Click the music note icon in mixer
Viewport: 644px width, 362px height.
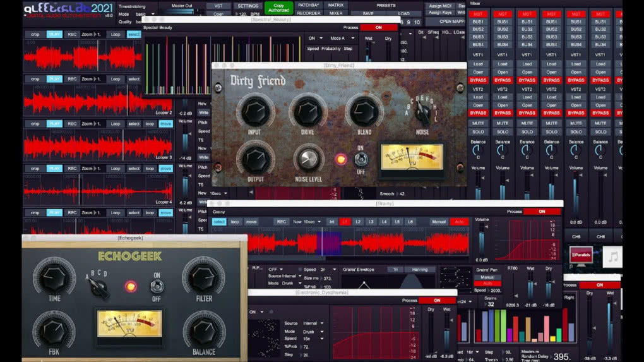[x=613, y=257]
